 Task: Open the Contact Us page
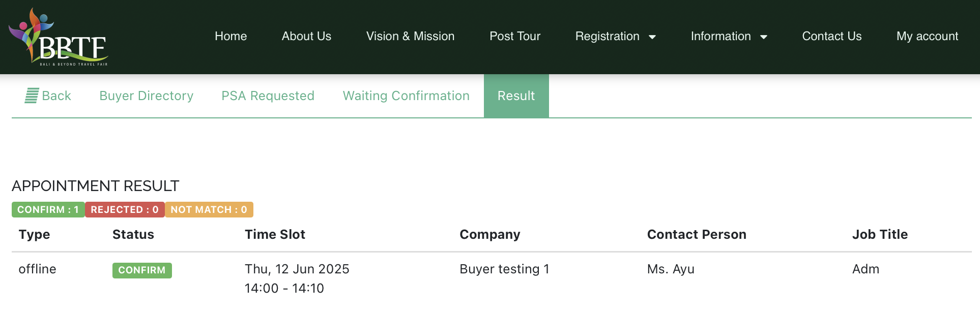(x=832, y=37)
